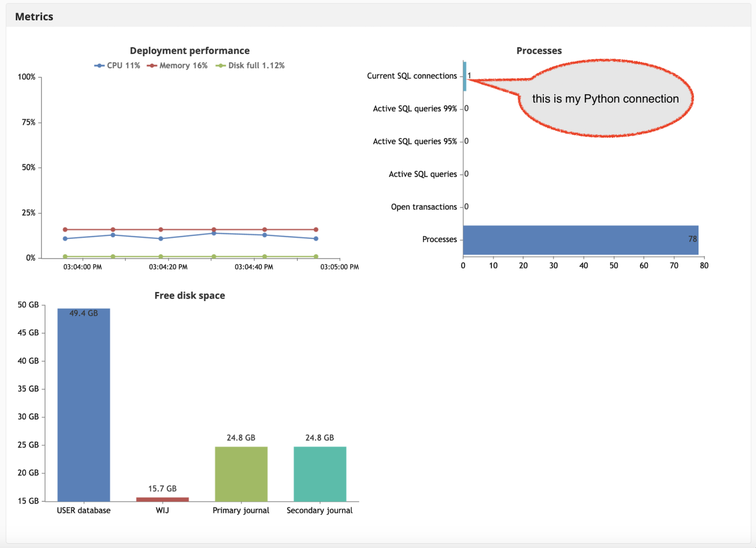Toggle the CPU 11% legend series

[118, 66]
